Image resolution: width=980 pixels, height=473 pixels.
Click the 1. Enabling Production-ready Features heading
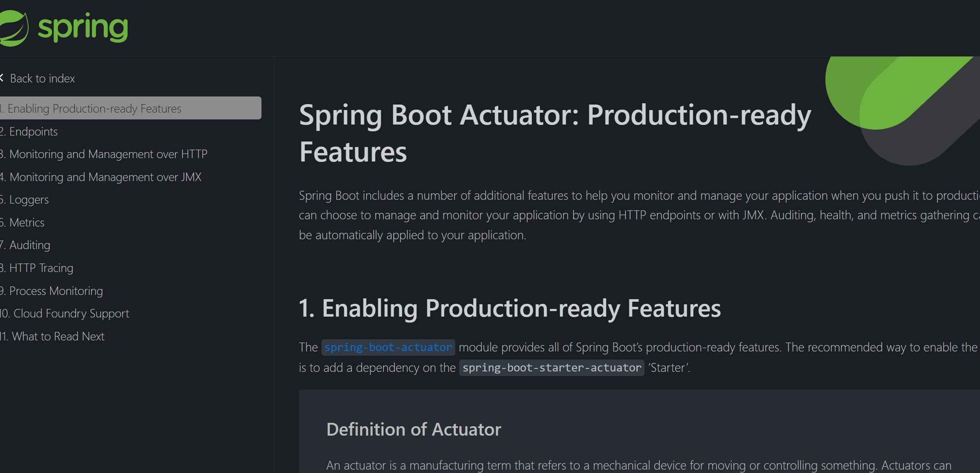click(x=509, y=308)
